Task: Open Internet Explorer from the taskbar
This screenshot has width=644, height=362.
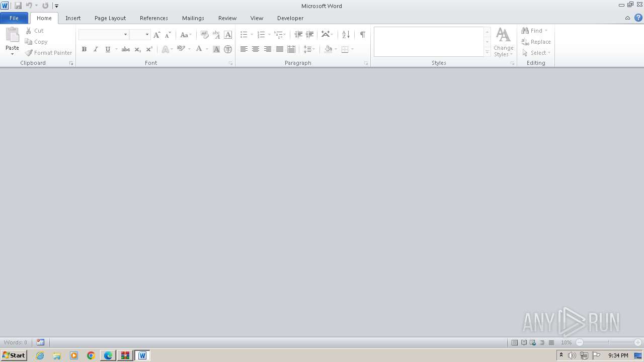Action: [x=40, y=355]
